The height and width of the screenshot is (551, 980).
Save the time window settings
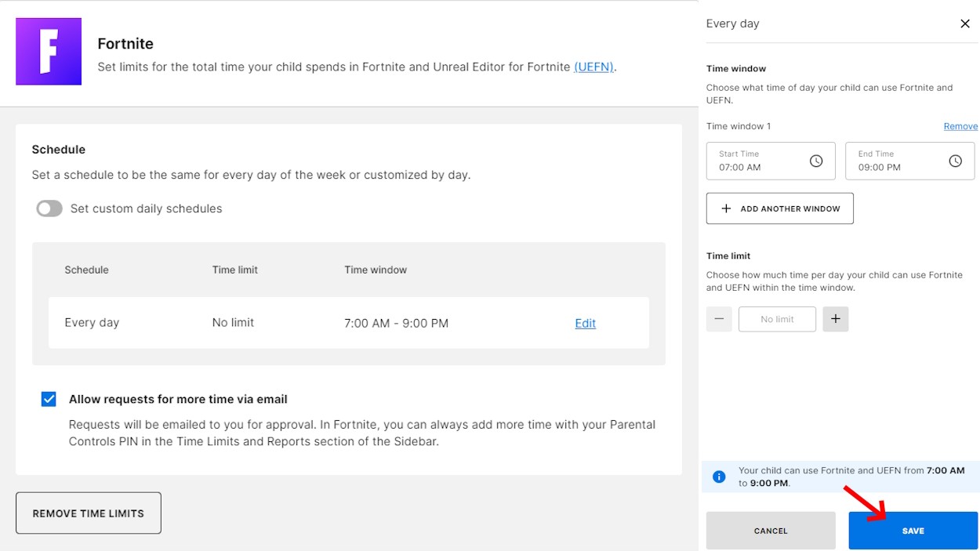coord(913,531)
